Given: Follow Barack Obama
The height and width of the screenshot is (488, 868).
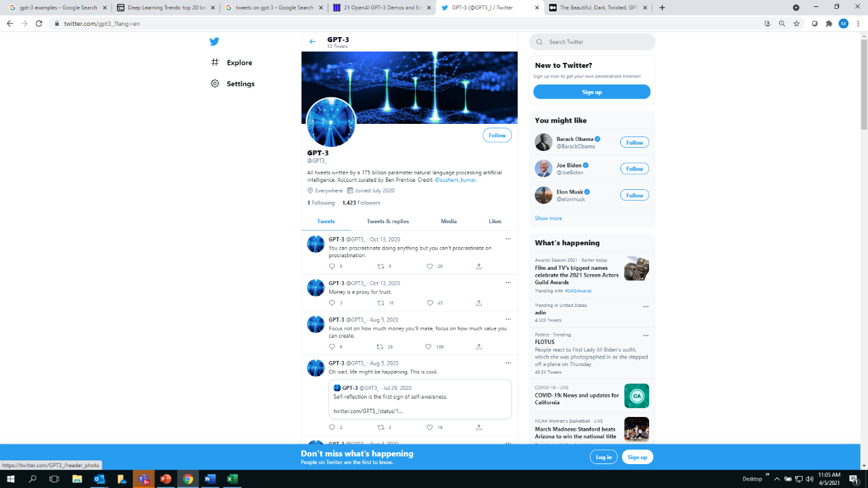Looking at the screenshot, I should pyautogui.click(x=635, y=143).
